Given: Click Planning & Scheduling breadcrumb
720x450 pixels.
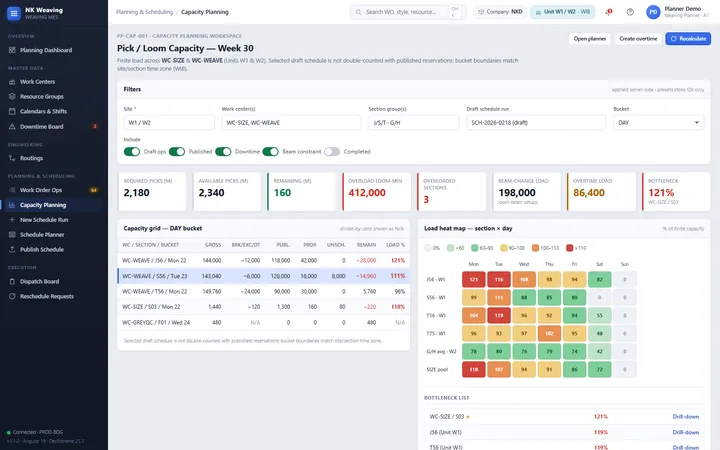Looking at the screenshot, I should tap(144, 12).
